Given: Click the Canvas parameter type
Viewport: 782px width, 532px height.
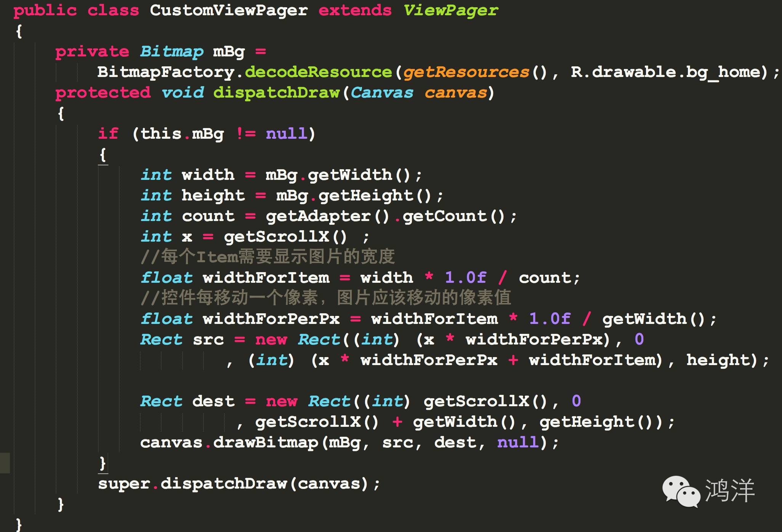Looking at the screenshot, I should coord(382,93).
